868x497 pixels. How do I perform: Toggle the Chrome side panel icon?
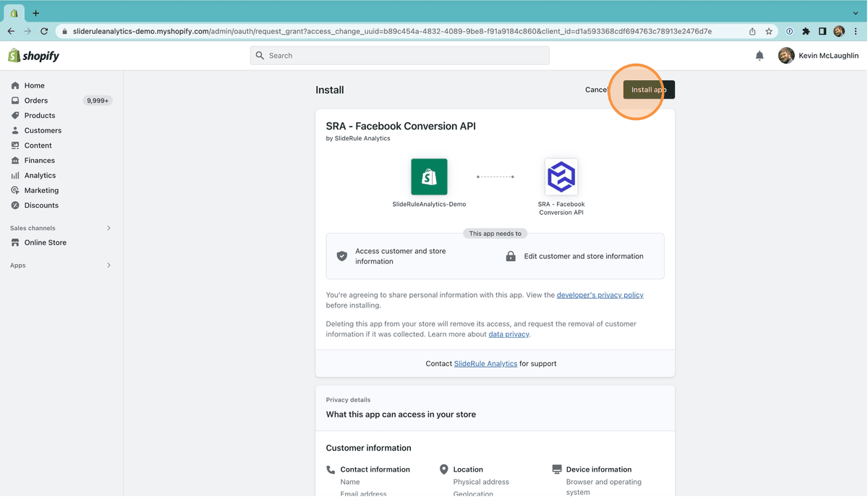pos(822,31)
